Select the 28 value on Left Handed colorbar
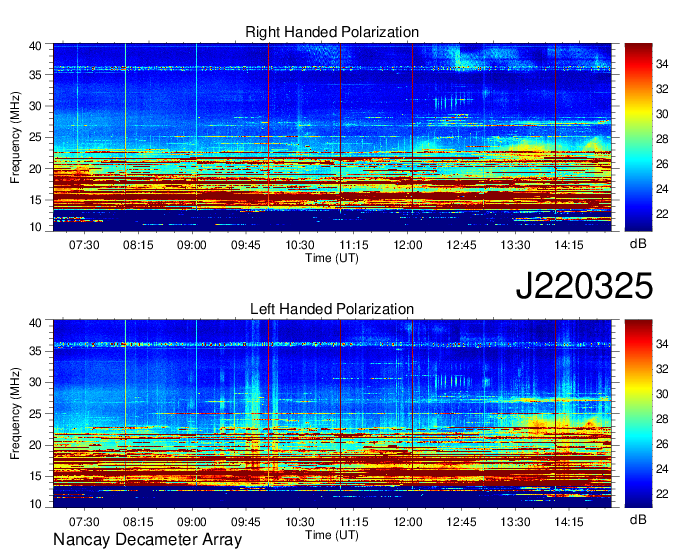Viewport: 680px width, 552px height. click(x=662, y=419)
